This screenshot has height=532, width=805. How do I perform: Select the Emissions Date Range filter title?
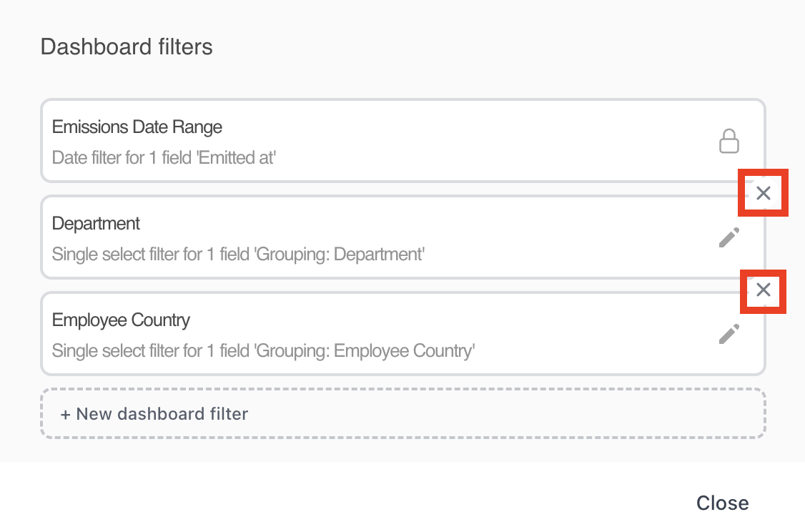[137, 127]
